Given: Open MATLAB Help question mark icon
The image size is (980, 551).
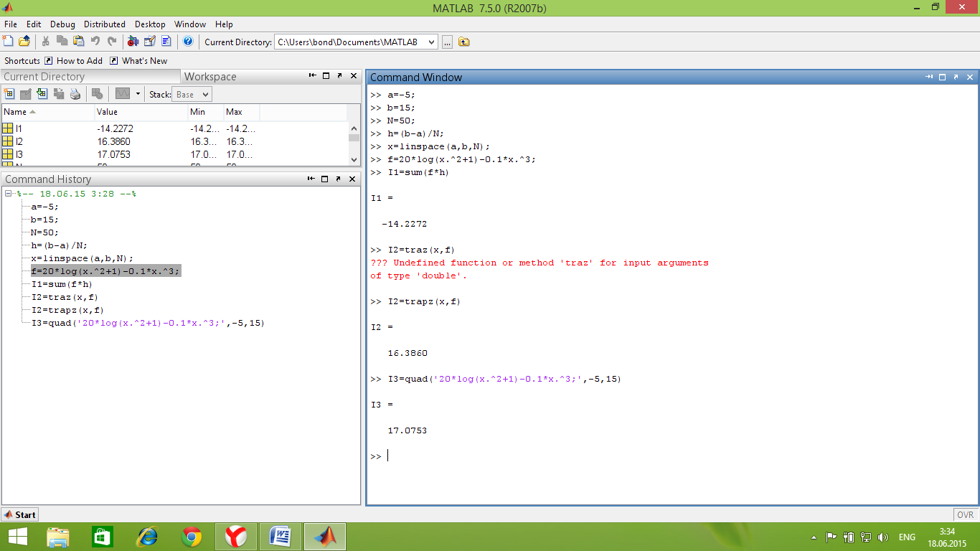Looking at the screenshot, I should pyautogui.click(x=188, y=42).
